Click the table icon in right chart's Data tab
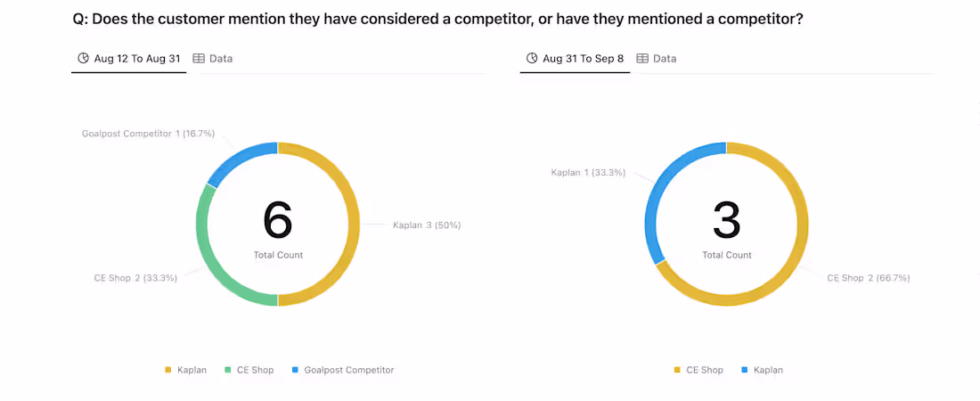The image size is (980, 401). (x=641, y=59)
